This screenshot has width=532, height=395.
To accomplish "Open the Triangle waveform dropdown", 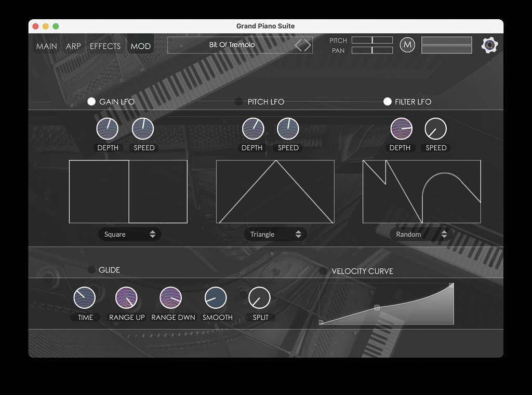I will pyautogui.click(x=275, y=235).
